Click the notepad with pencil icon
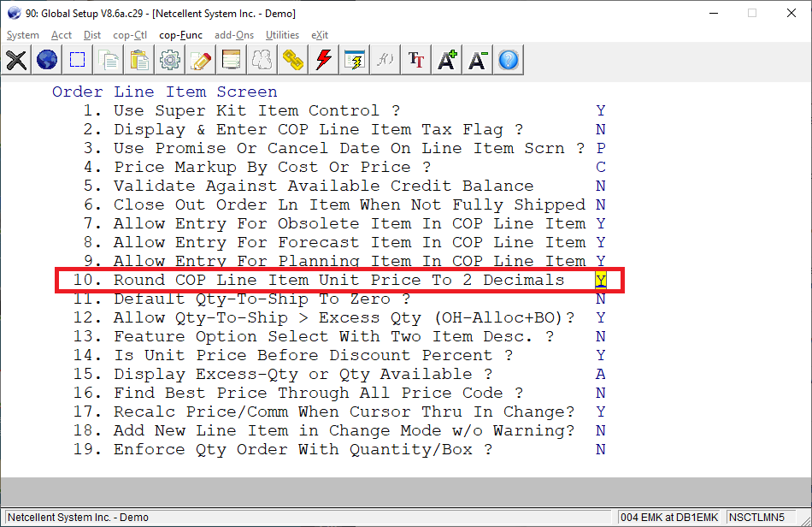The width and height of the screenshot is (812, 527). 201,60
